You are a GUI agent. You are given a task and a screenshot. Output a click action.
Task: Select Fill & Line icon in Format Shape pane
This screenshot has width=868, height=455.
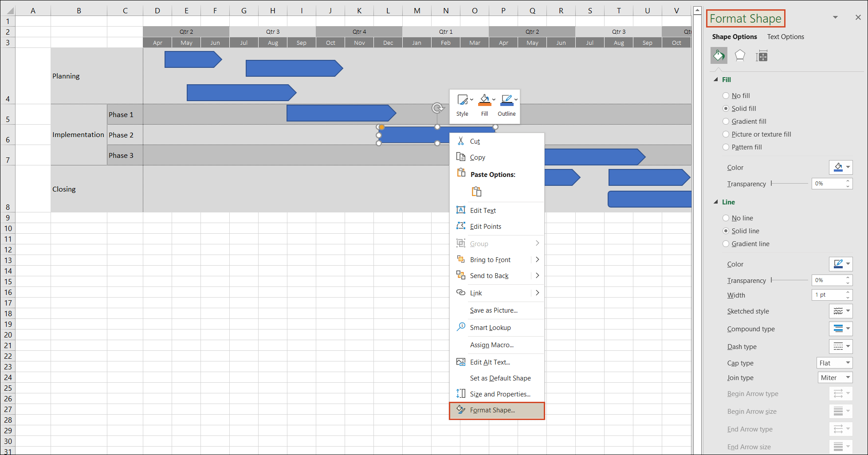click(x=719, y=55)
